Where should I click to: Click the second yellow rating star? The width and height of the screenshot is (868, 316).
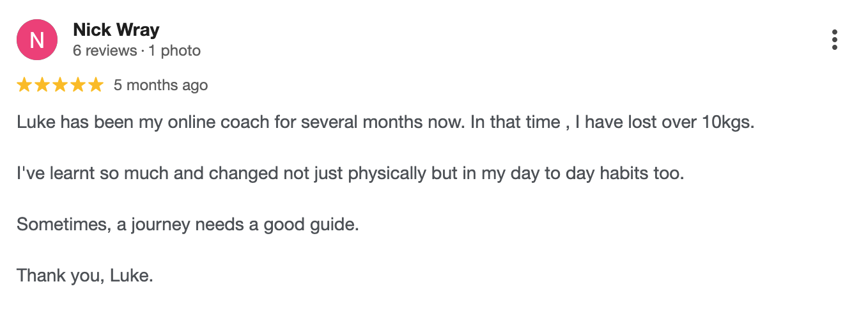pyautogui.click(x=42, y=84)
